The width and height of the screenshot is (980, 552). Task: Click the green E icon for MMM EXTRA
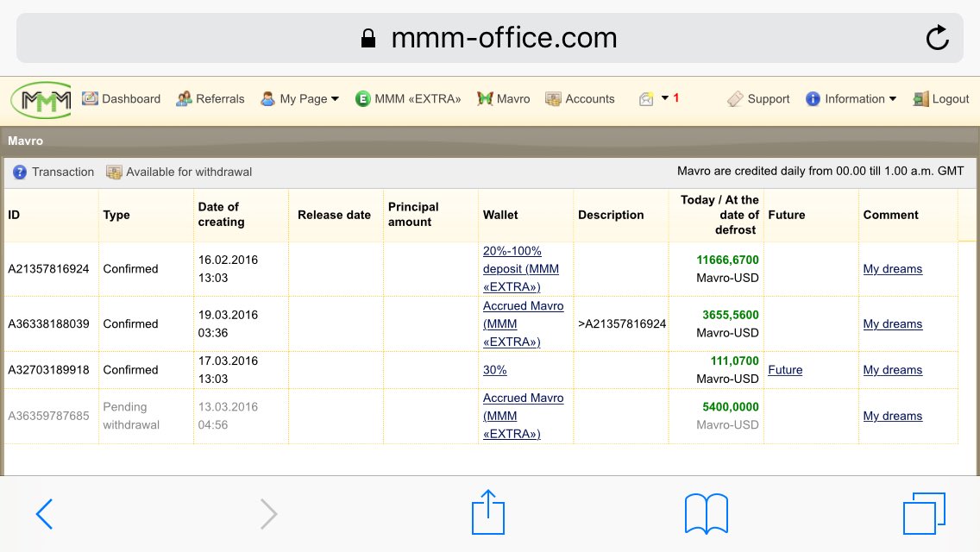pos(362,99)
